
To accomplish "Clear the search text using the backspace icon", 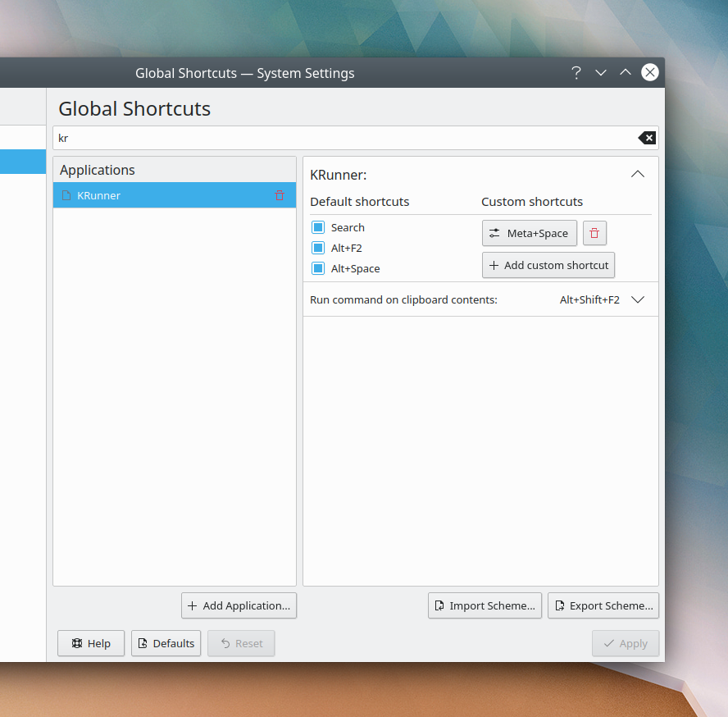I will [647, 138].
